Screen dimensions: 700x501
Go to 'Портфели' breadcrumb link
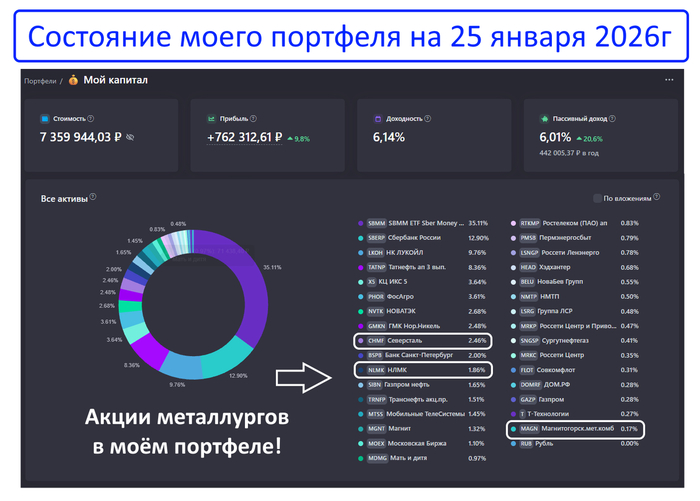coord(39,80)
